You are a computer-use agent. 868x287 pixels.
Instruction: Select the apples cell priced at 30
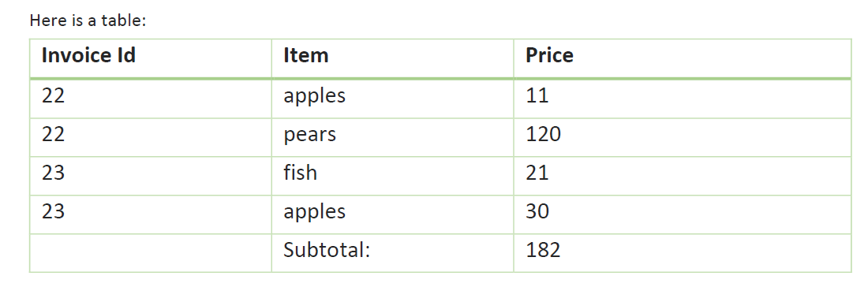[392, 214]
